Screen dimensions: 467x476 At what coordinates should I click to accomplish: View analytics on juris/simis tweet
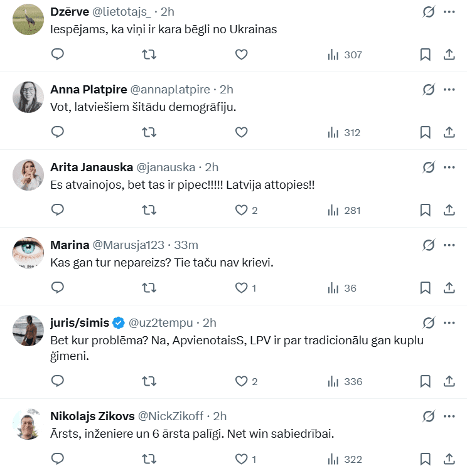[344, 381]
